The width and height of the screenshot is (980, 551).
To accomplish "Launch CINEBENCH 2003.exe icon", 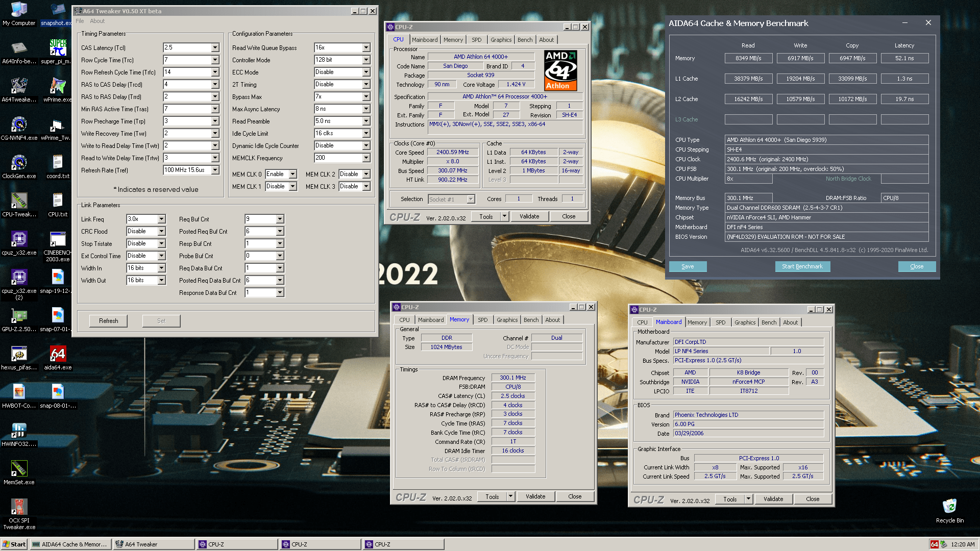I will [57, 247].
